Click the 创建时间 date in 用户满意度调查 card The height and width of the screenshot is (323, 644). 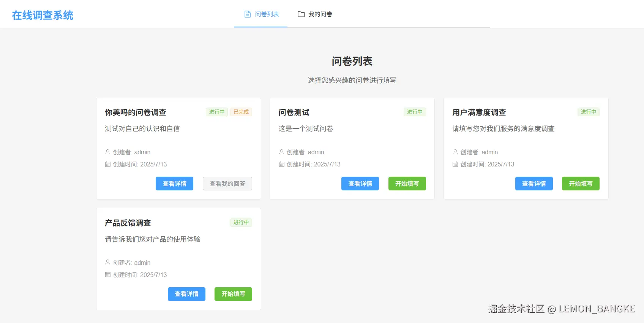click(487, 164)
